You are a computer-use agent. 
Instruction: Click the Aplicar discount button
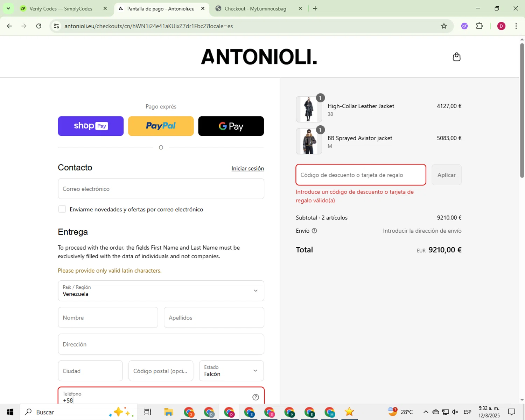coord(447,175)
